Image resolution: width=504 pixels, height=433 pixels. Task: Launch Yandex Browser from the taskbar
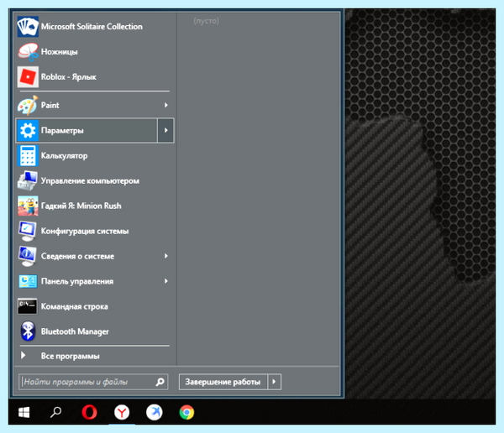click(x=122, y=413)
